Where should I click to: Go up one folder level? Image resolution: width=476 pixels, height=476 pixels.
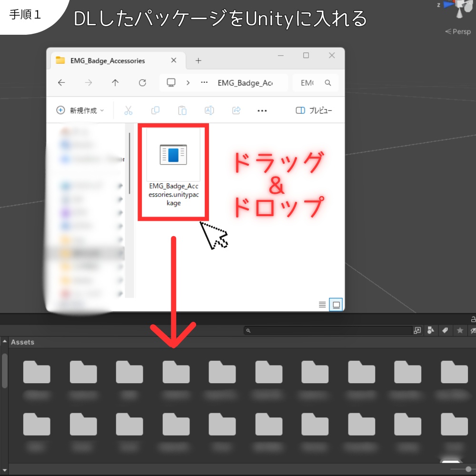pyautogui.click(x=115, y=82)
